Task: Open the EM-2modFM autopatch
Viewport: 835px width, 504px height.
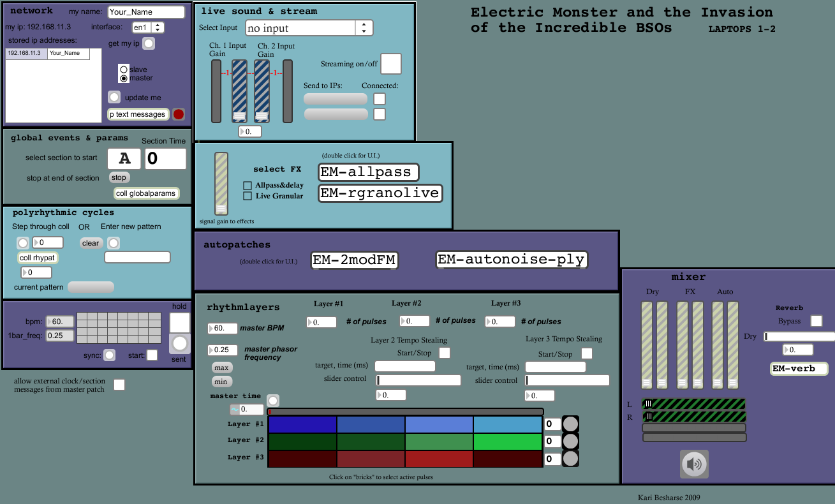Action: pyautogui.click(x=354, y=260)
